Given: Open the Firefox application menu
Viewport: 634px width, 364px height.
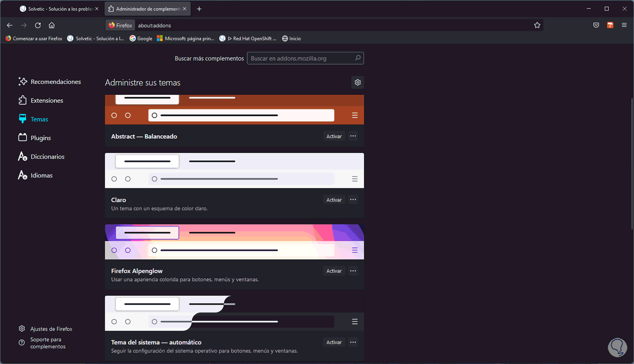Looking at the screenshot, I should (624, 25).
